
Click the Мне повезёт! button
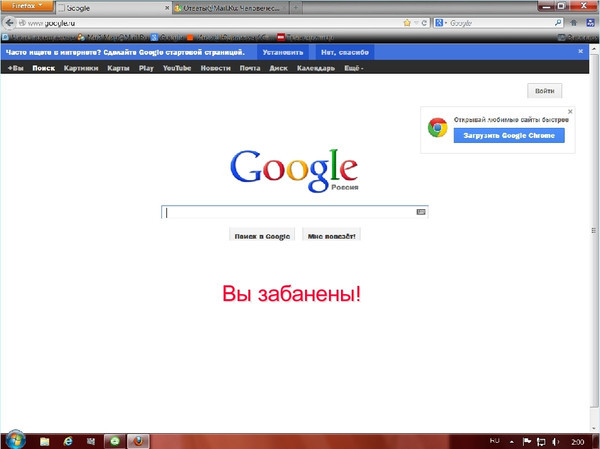coord(331,236)
